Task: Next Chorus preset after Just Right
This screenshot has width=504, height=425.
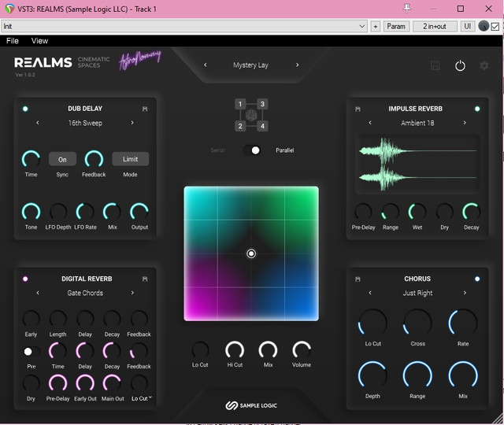Action: tap(465, 293)
